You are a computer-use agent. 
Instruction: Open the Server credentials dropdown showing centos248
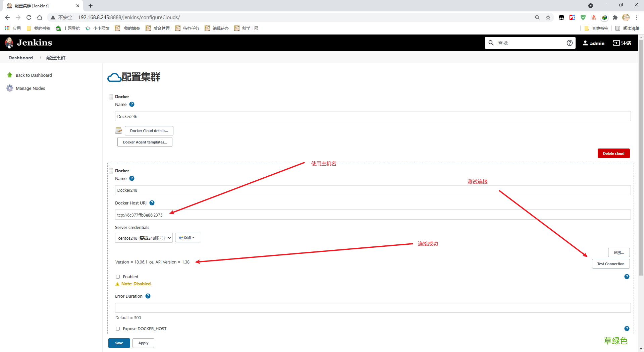coord(144,238)
